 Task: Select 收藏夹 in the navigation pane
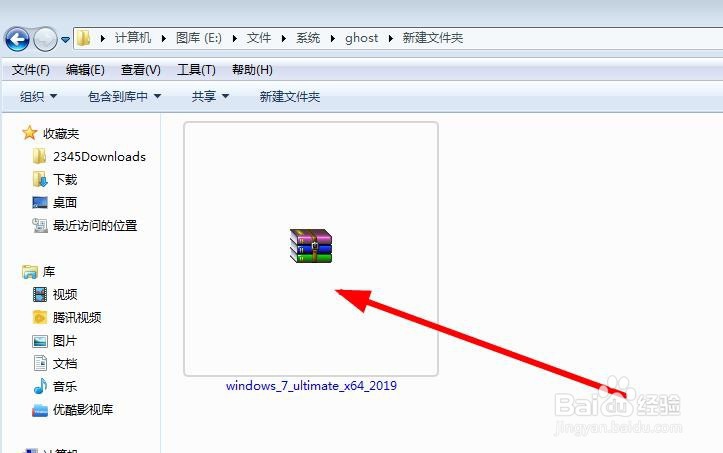point(61,134)
